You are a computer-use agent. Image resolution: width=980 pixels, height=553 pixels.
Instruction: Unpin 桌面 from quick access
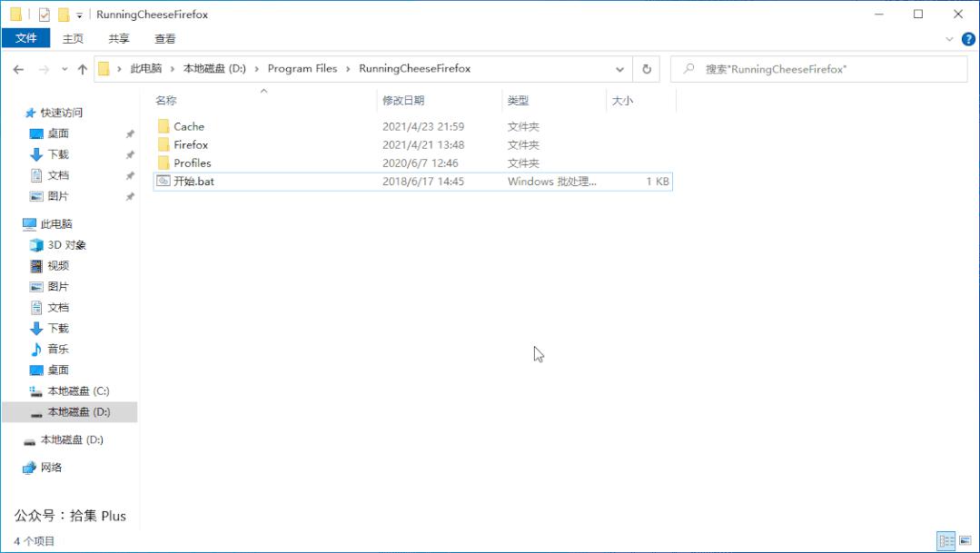pos(130,133)
